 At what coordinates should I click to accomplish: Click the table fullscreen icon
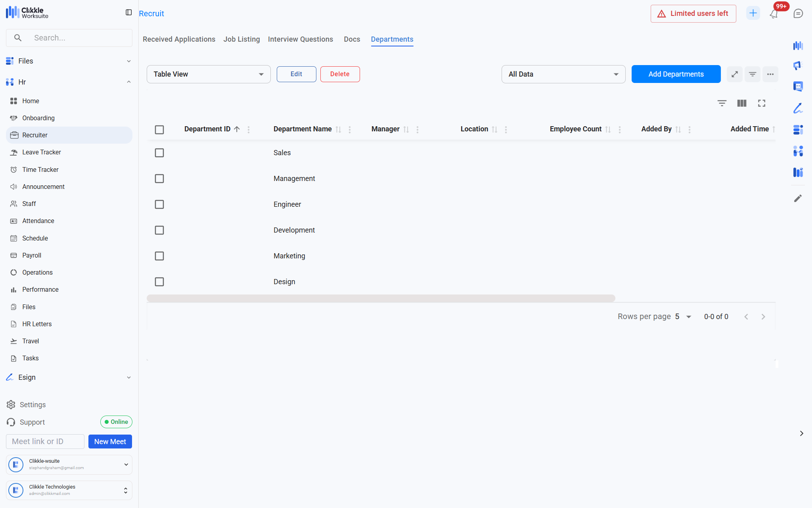click(761, 103)
